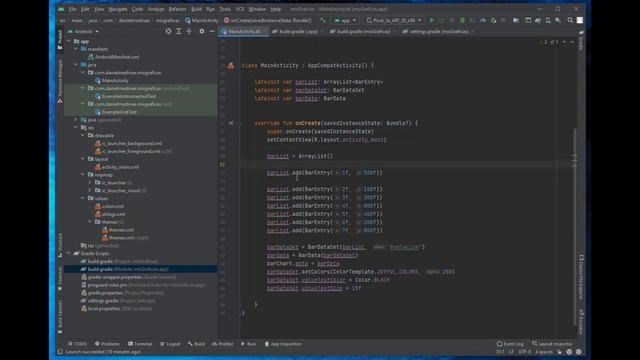This screenshot has height=360, width=640.
Task: Open the Build menu
Action: [196, 9]
